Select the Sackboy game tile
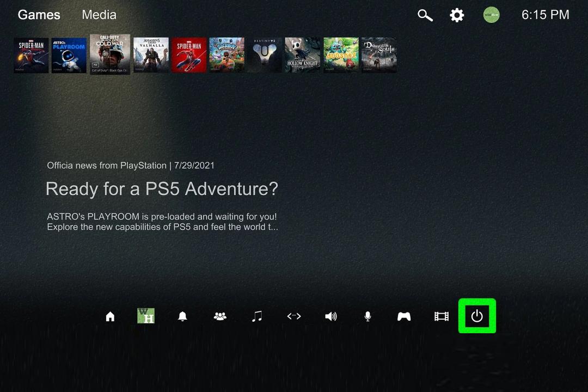 coord(227,55)
